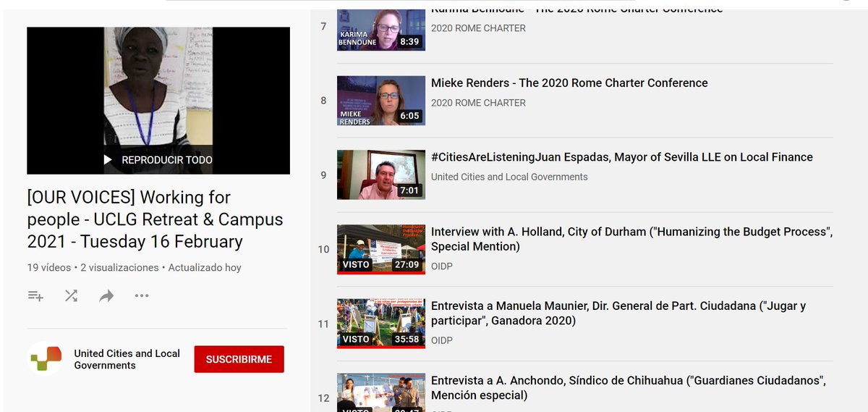Open OIDP channel under Manuela Maunier interview
Screen dimensions: 868x412
pos(442,340)
